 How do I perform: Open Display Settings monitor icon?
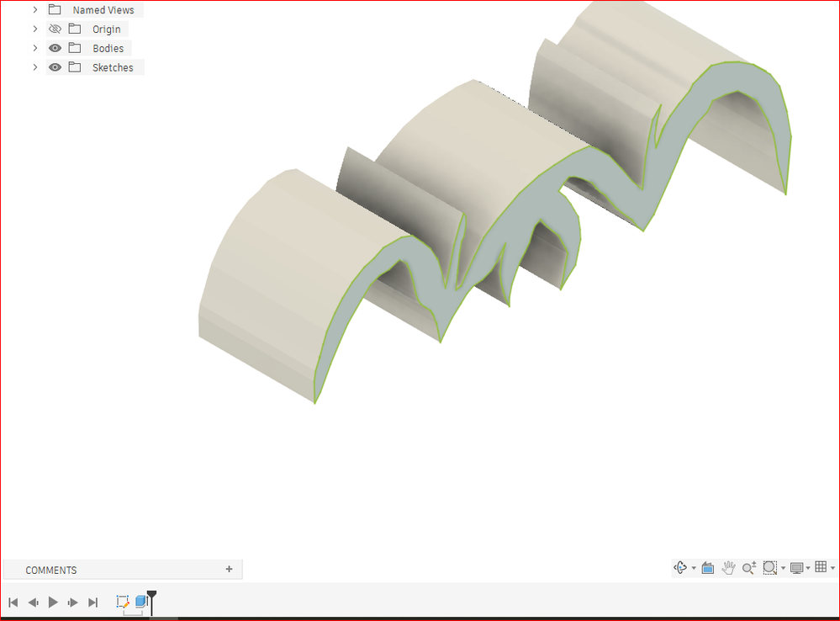point(796,568)
